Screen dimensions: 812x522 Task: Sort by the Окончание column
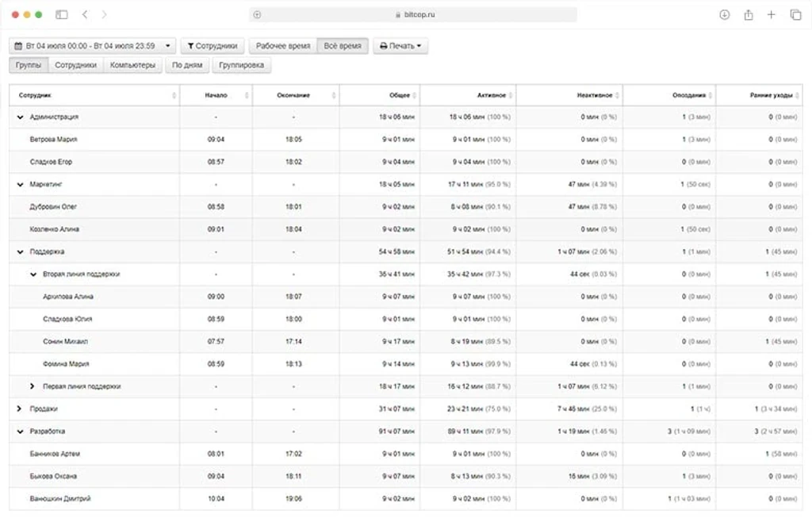[x=296, y=95]
